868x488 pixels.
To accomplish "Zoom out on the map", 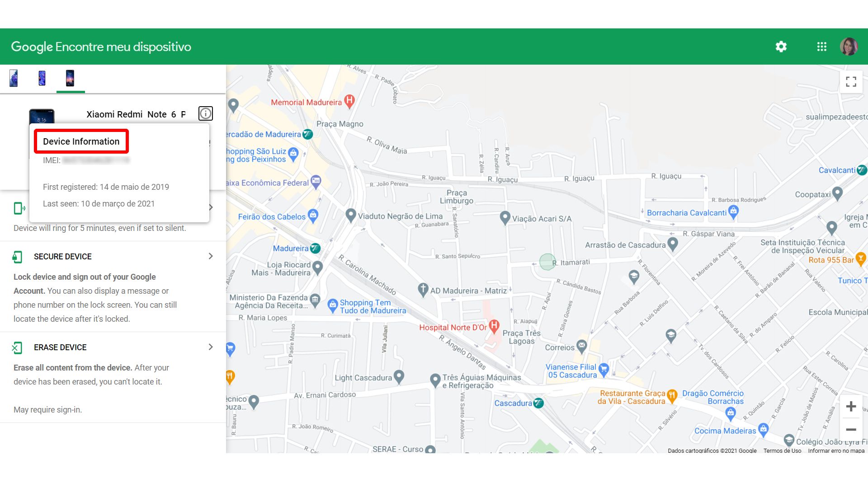I will (x=851, y=430).
